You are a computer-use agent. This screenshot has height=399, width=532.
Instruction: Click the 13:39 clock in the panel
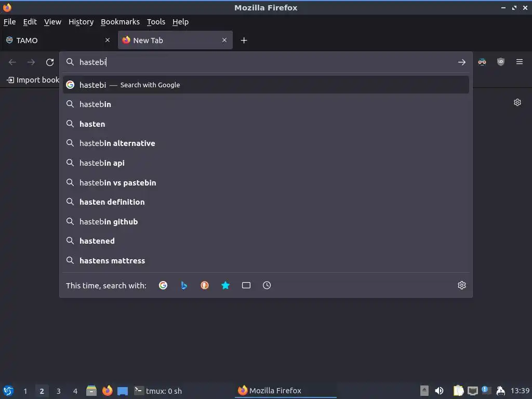pos(520,391)
